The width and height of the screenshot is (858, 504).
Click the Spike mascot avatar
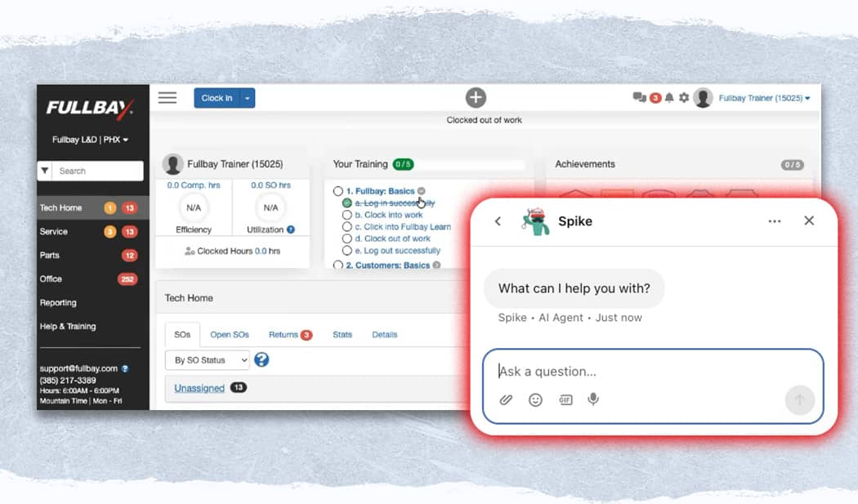point(535,221)
